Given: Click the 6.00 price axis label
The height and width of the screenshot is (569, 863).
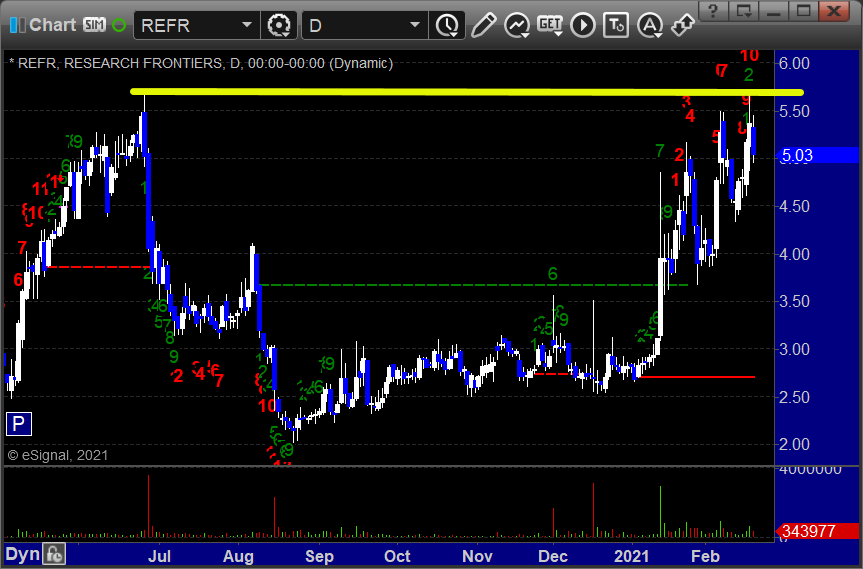Looking at the screenshot, I should coord(794,63).
